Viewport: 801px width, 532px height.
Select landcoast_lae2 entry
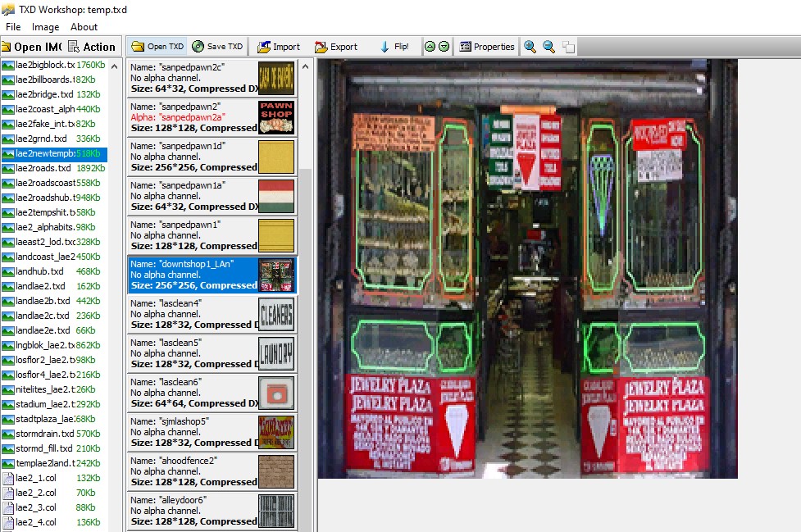tap(54, 257)
